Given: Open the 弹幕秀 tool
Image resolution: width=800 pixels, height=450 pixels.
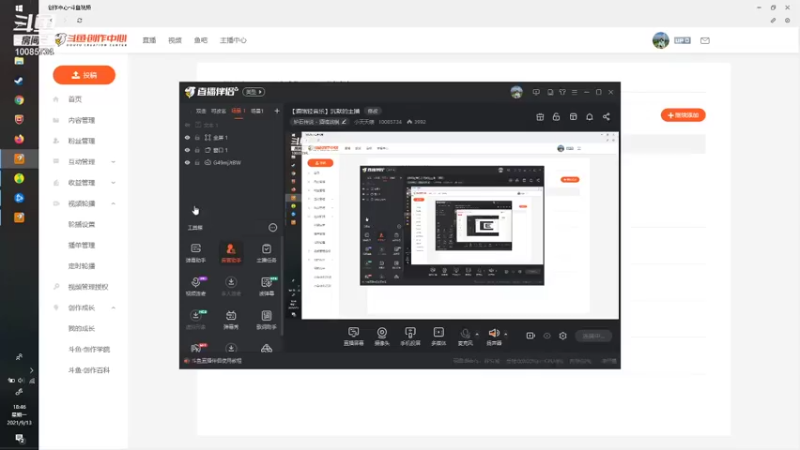Looking at the screenshot, I should click(x=231, y=319).
